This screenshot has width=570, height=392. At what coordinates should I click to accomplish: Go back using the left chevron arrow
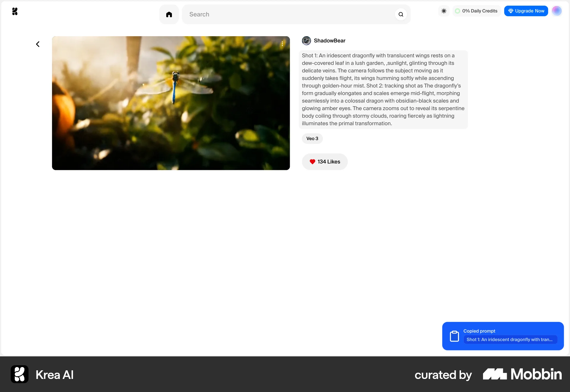point(37,44)
